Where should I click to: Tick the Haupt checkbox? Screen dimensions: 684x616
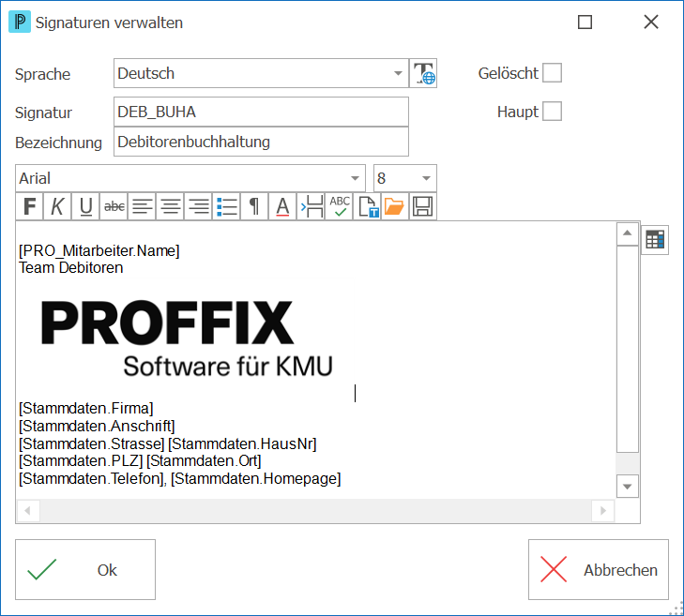tap(552, 112)
